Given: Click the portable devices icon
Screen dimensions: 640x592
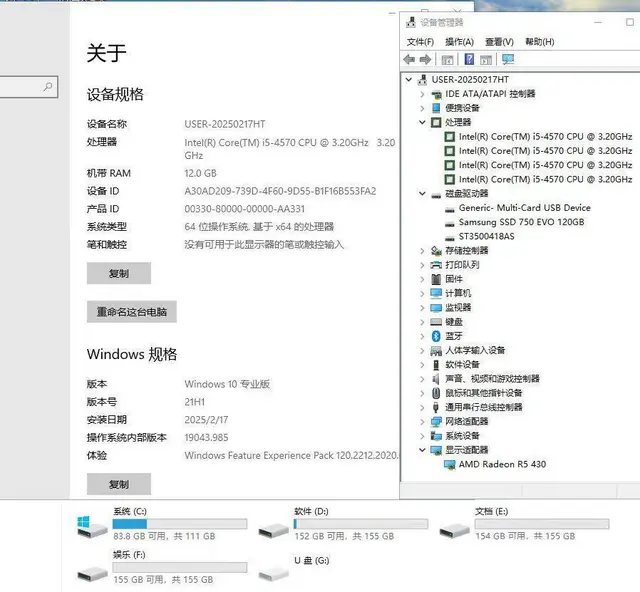Looking at the screenshot, I should [x=436, y=108].
